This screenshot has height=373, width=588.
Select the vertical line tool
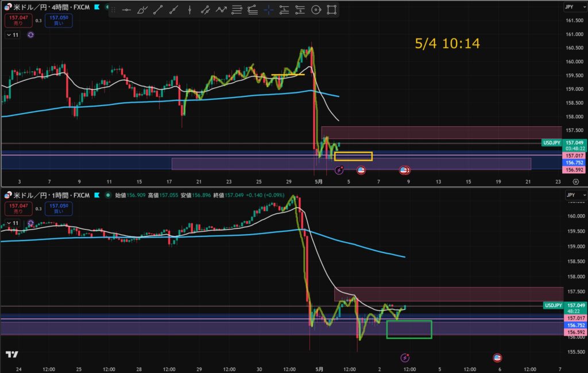click(x=189, y=10)
